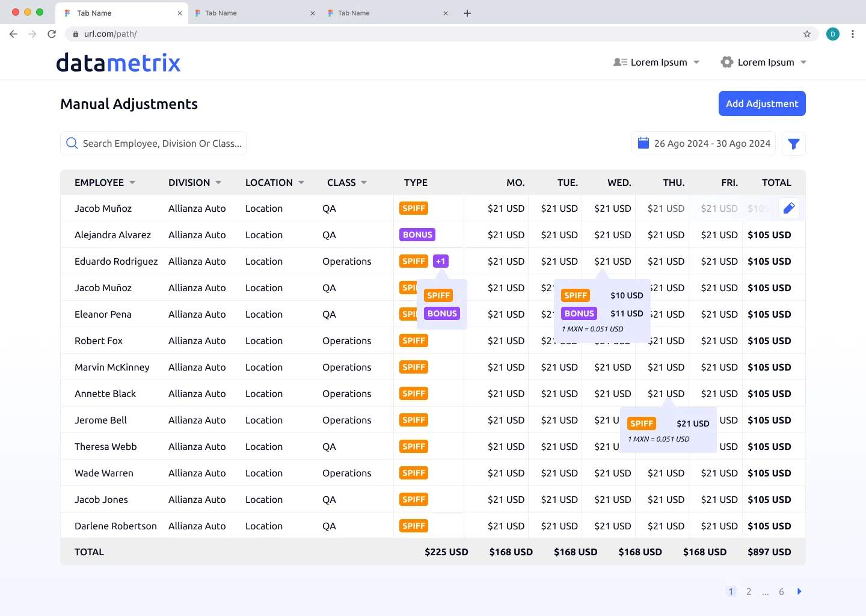Screen dimensions: 866x616
Task: Click SPIFF badge in Robert Fox row
Action: pos(414,340)
